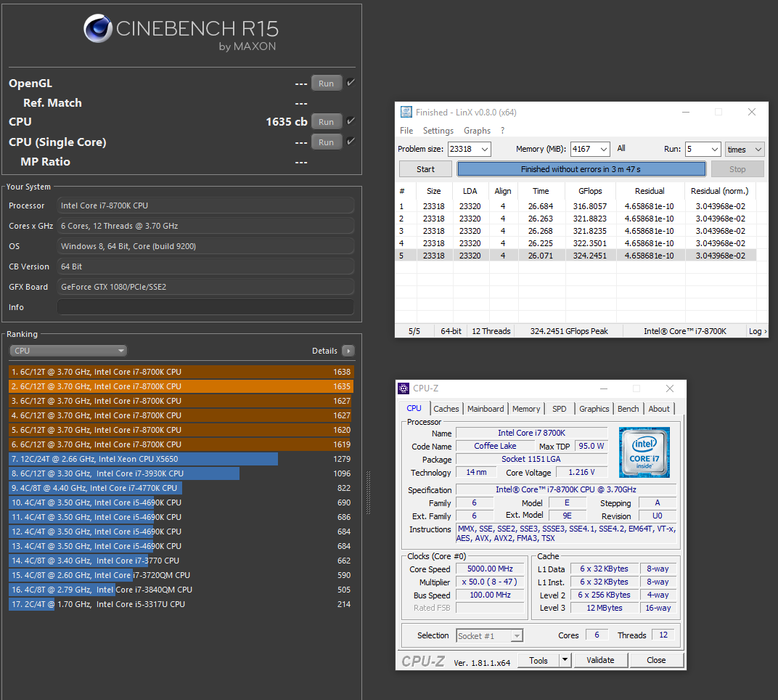
Task: Switch to the About tab in CPU-Z
Action: pyautogui.click(x=659, y=409)
